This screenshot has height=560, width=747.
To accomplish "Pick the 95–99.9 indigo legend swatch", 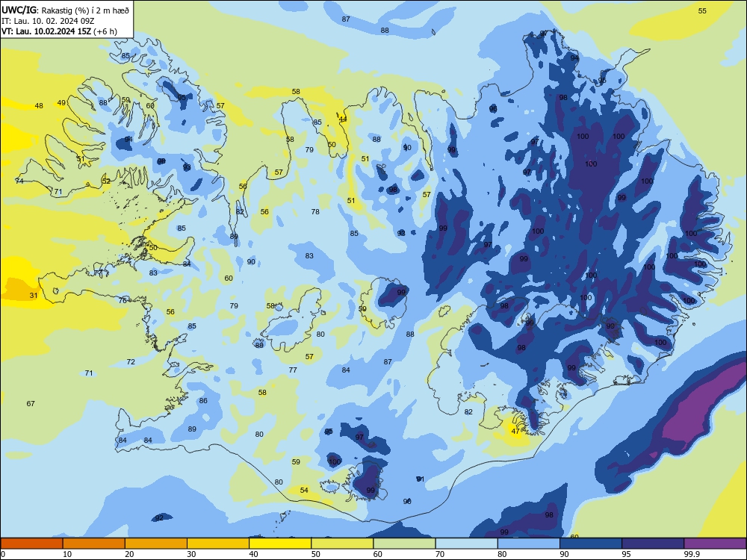I will (653, 544).
